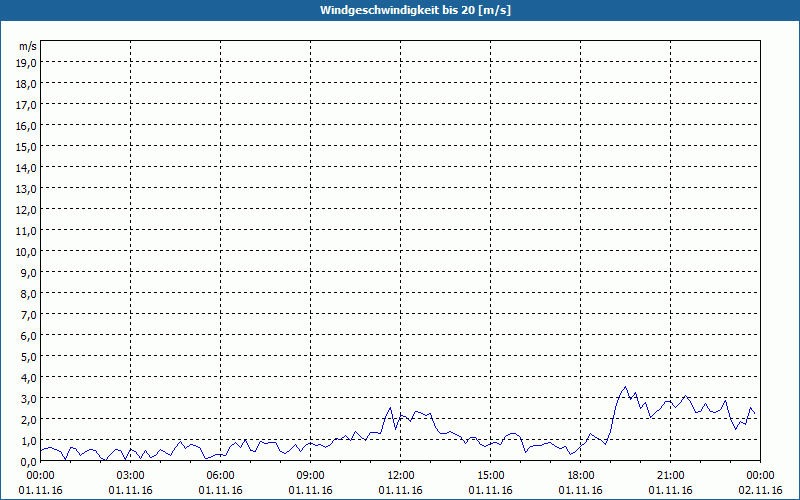Viewport: 800px width, 500px height.
Task: Click the 17,0 y-axis label
Action: click(x=27, y=105)
